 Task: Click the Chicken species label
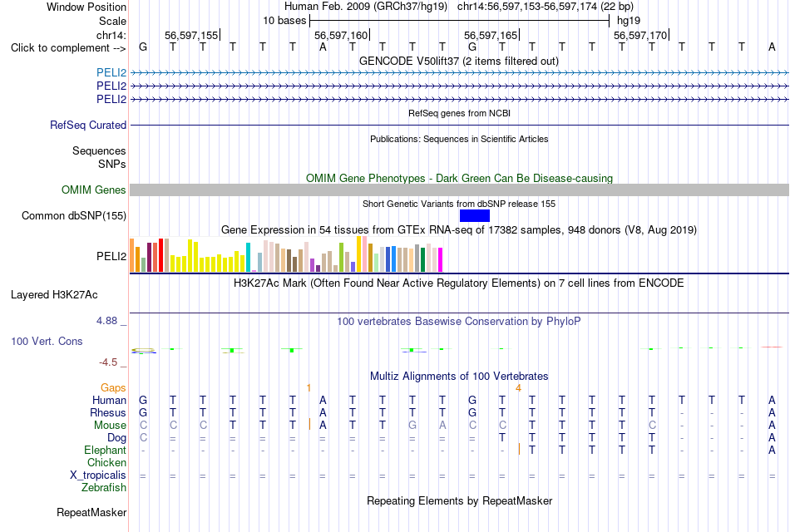point(106,462)
